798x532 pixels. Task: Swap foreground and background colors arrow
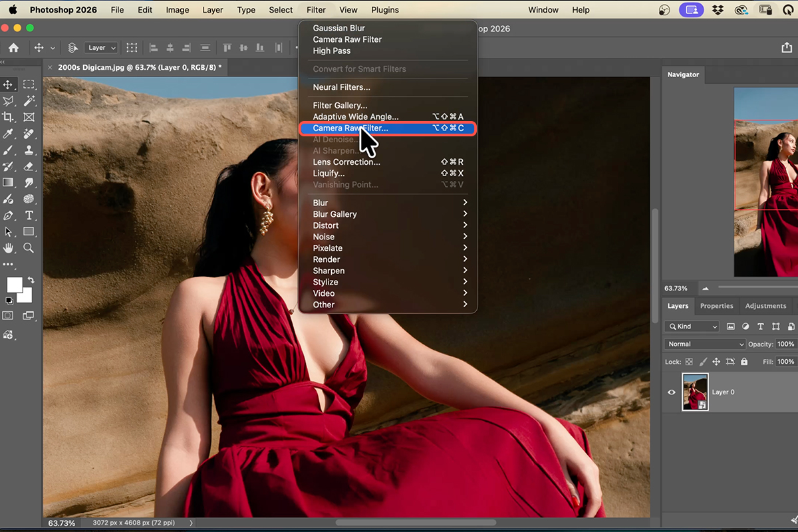(31, 281)
